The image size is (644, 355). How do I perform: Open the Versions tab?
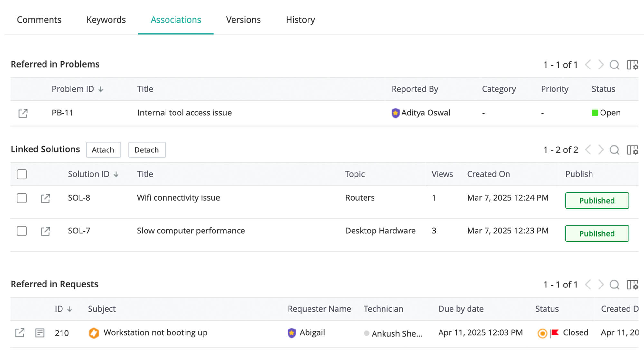click(243, 20)
